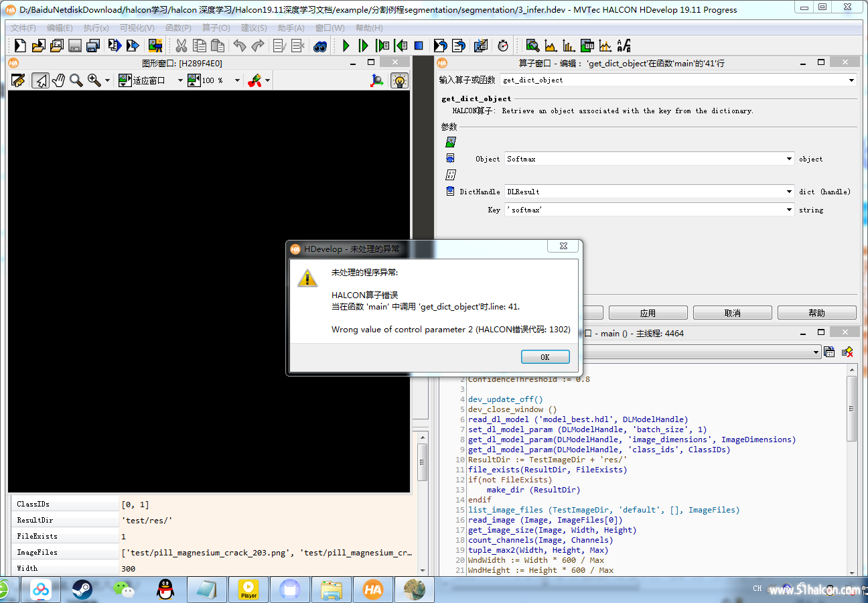Run the program with the green play icon

pyautogui.click(x=346, y=46)
